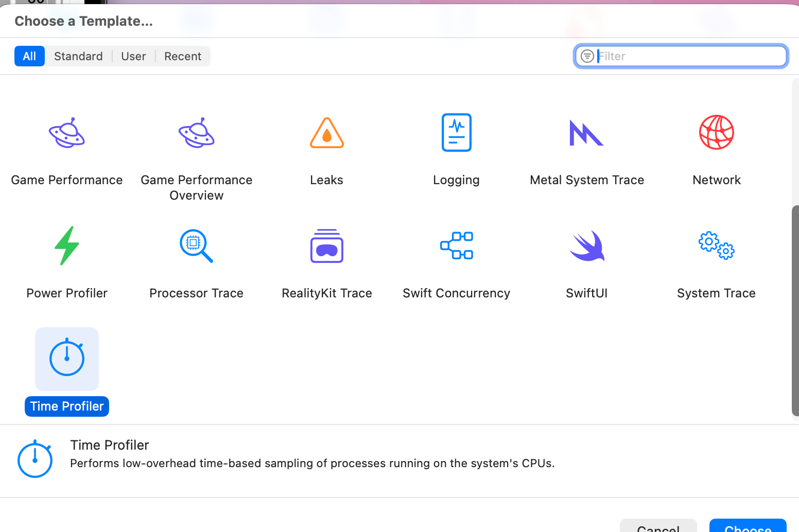
Task: Click the template list vertical scrollbar
Action: coord(795,310)
